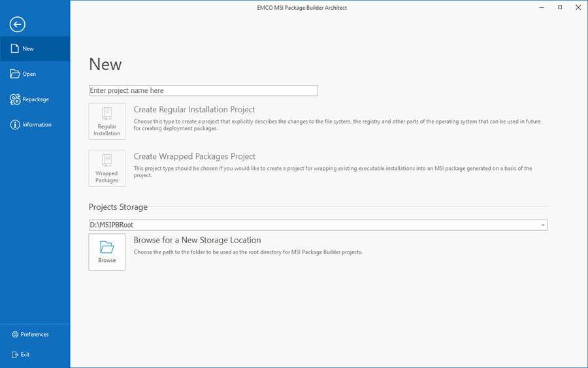Viewport: 588px width, 368px height.
Task: Click the Projects Storage section label
Action: click(x=118, y=207)
